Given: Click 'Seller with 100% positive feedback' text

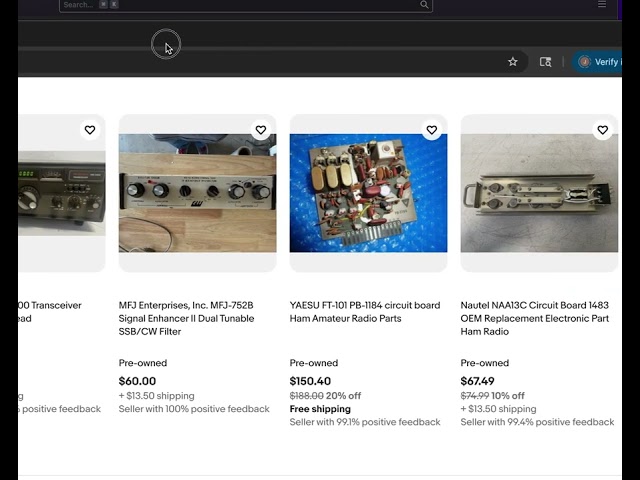Looking at the screenshot, I should tap(194, 409).
